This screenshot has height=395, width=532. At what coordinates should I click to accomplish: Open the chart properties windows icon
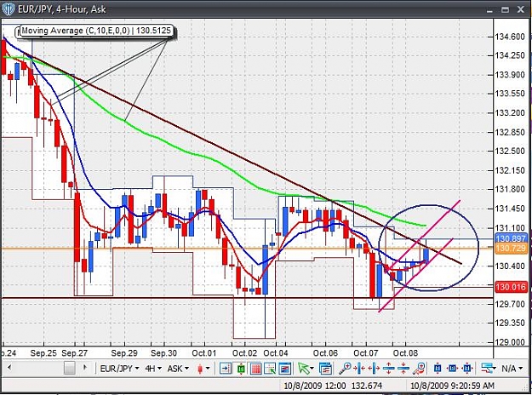tap(325, 369)
